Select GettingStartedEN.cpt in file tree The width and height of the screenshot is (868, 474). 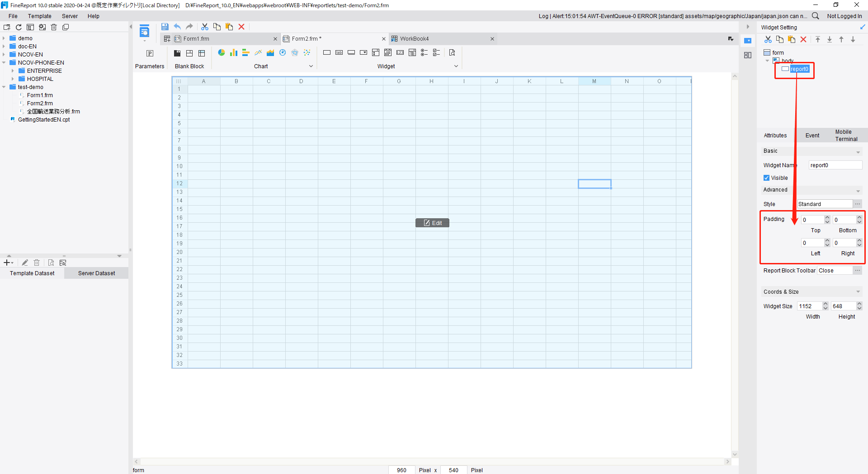(44, 120)
